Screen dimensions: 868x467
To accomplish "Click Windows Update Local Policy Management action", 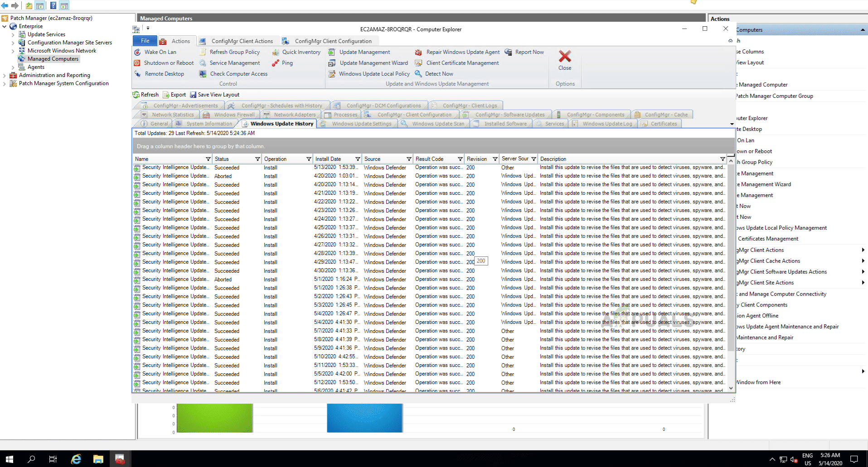I will tap(781, 228).
